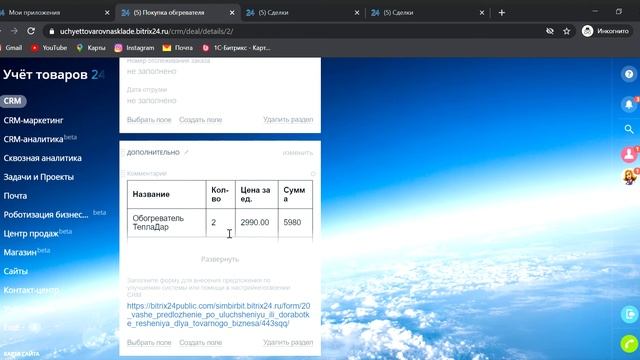Click the lock icon in the address bar
Screen dimensions: 640x360
(51, 31)
